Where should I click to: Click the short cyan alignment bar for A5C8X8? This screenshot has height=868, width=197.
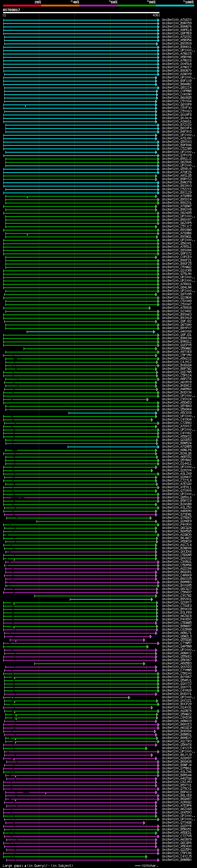tap(113, 413)
